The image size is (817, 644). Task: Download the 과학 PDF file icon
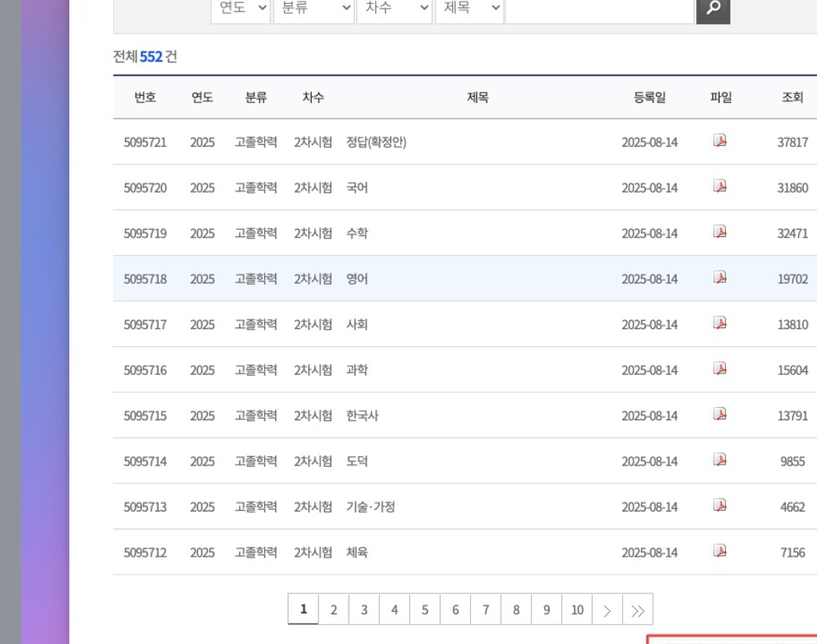[x=720, y=369]
